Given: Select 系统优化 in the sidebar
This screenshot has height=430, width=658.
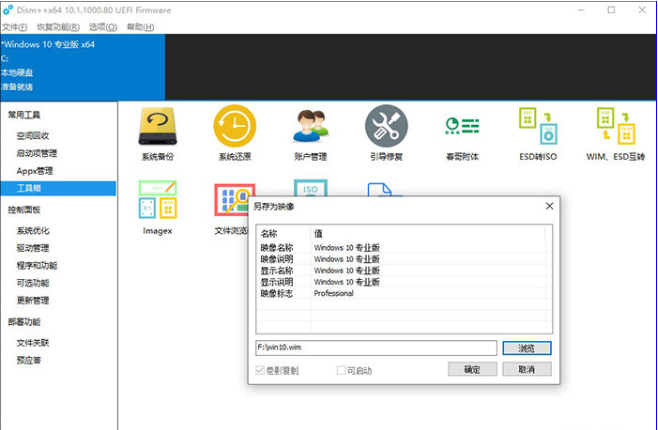Looking at the screenshot, I should (33, 230).
